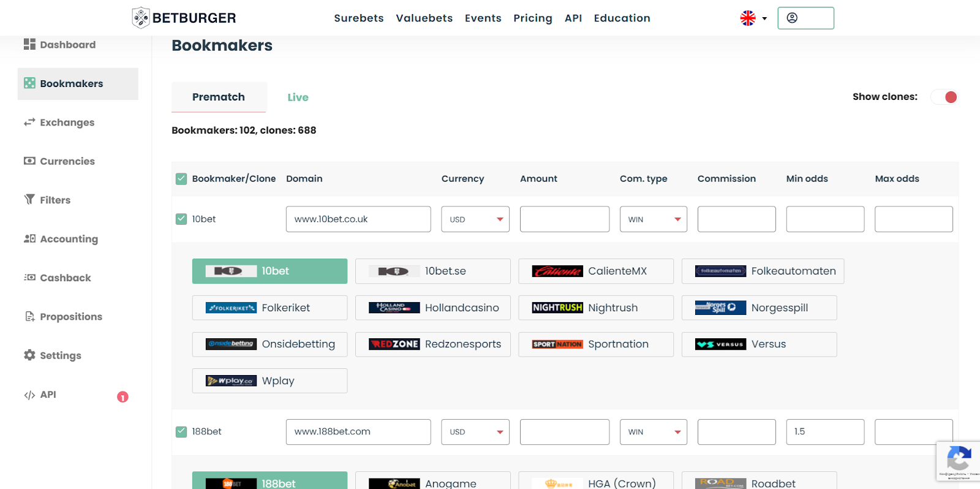Click the Wplay logo

pos(231,381)
